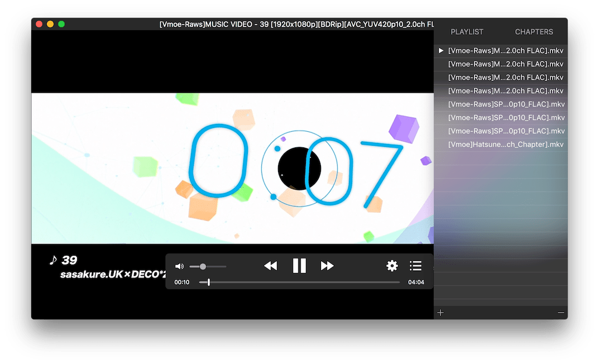Screen dimensions: 599x364
Task: Toggle the playlist sidebar with the list icon
Action: [416, 265]
